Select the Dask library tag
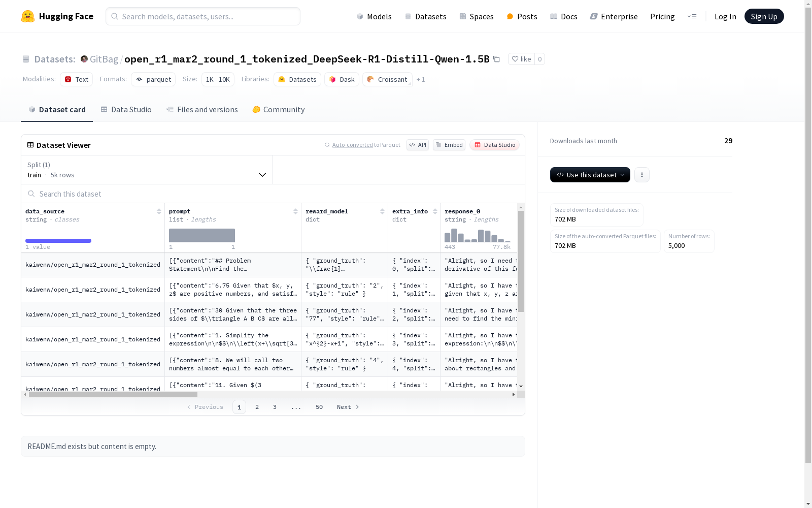 [342, 79]
